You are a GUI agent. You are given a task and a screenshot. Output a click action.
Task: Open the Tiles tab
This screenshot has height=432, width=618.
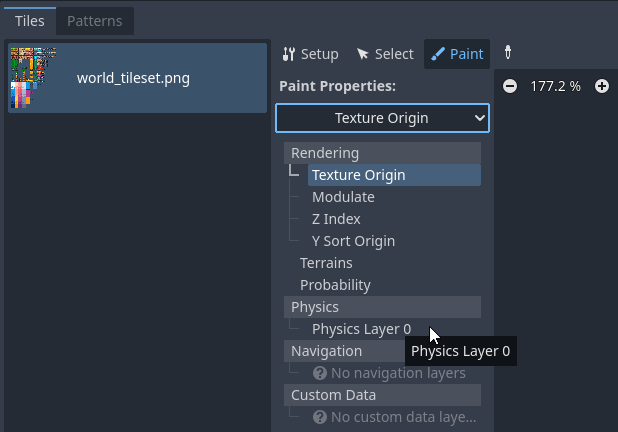[x=29, y=21]
